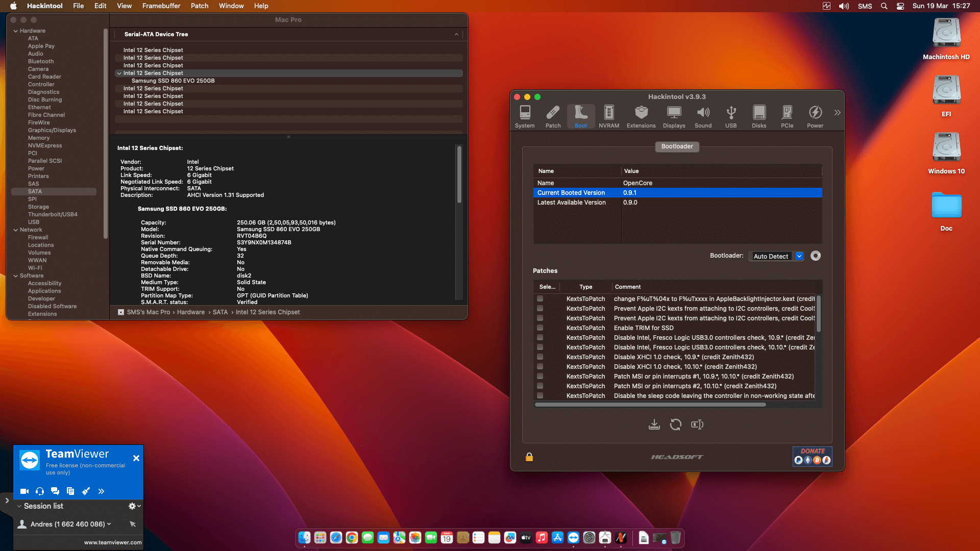Image resolution: width=980 pixels, height=551 pixels.
Task: Open Spotlight search in menu bar
Action: click(884, 6)
